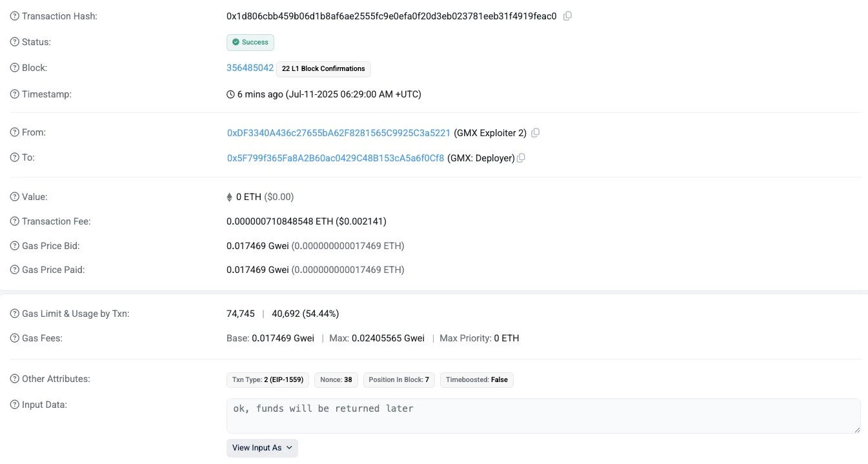Image resolution: width=868 pixels, height=464 pixels.
Task: Open the GMX Exploiter 2 address link
Action: click(338, 132)
